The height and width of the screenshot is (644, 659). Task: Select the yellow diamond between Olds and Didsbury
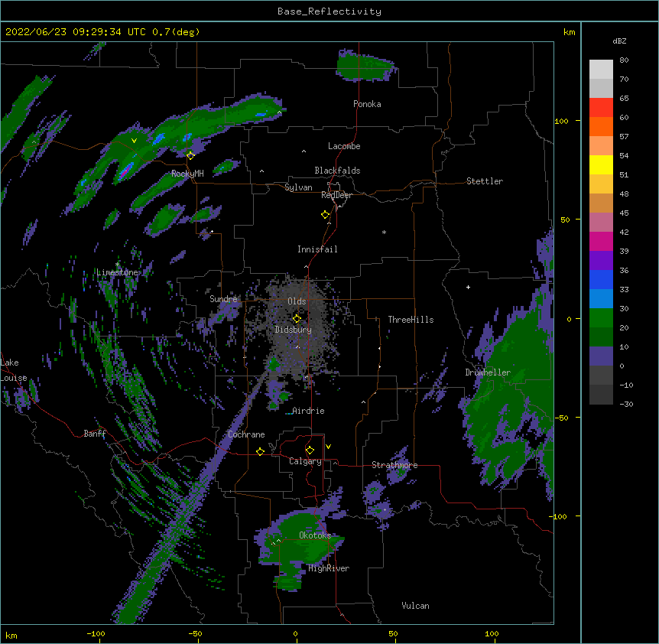pyautogui.click(x=297, y=318)
